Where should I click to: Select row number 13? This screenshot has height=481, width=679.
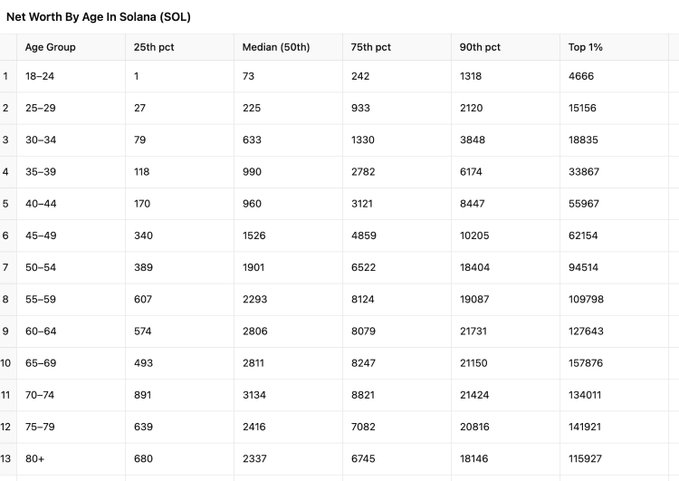[x=6, y=459]
